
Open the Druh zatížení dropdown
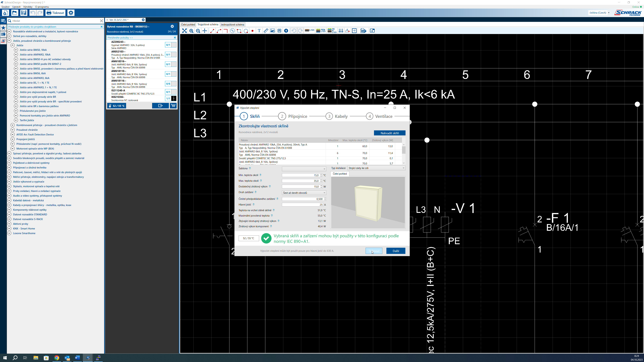(304, 193)
